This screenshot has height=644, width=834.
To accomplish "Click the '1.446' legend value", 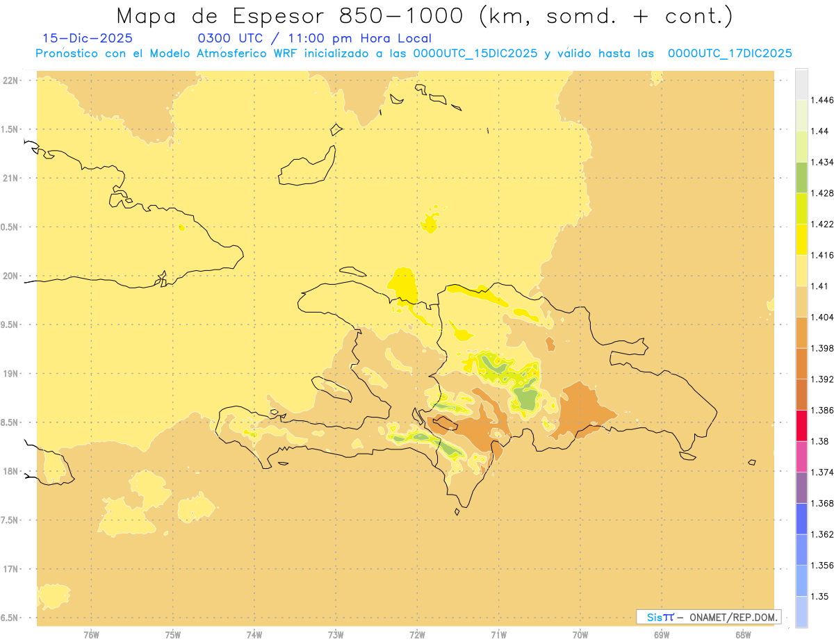I will (x=822, y=100).
